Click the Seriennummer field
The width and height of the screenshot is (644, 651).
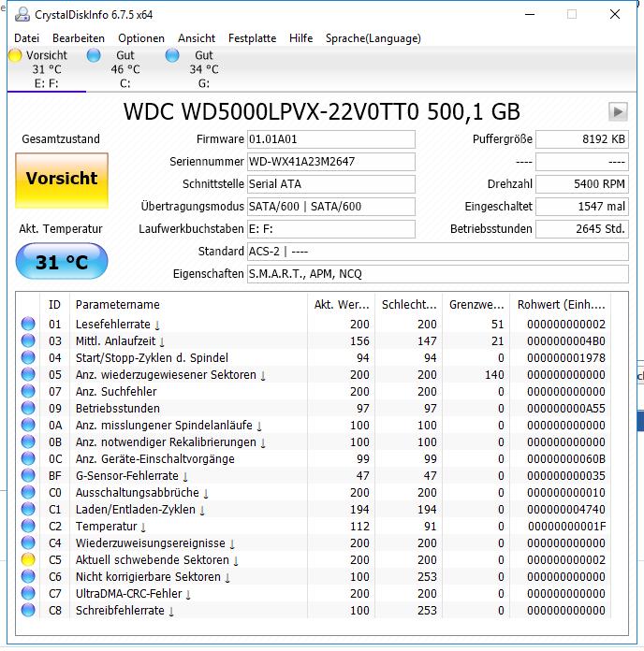[331, 162]
